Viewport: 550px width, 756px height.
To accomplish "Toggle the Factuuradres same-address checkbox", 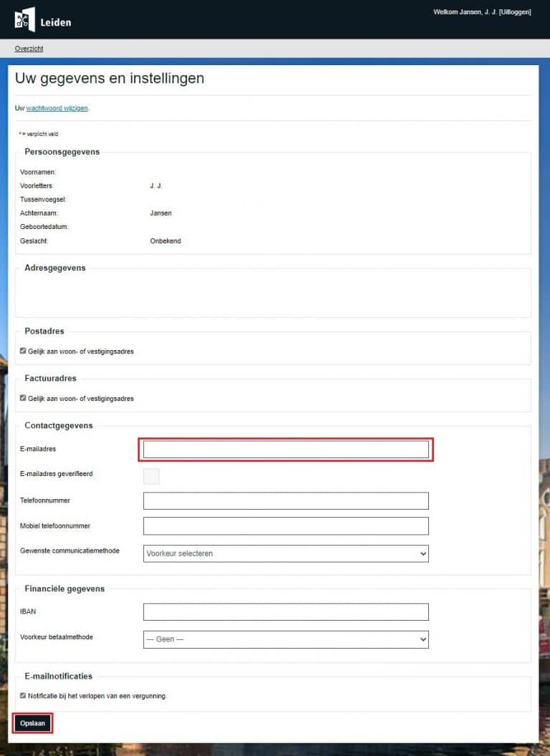I will click(x=23, y=398).
